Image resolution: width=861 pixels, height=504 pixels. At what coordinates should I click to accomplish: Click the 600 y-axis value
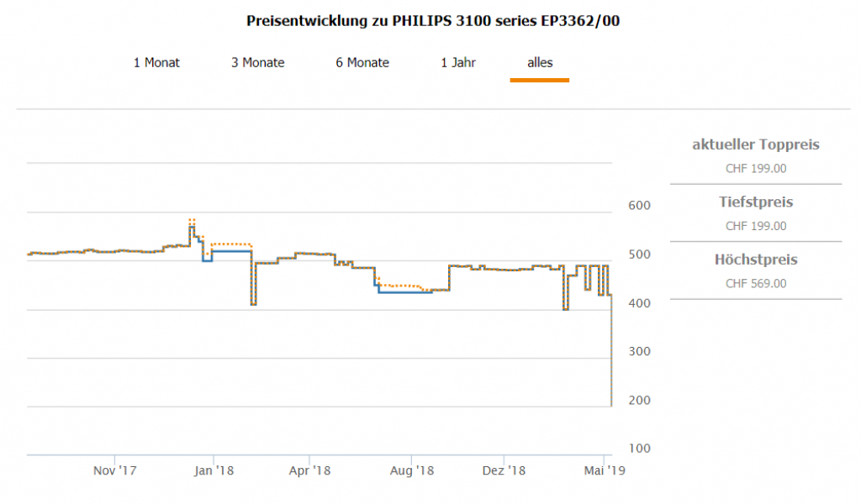[x=640, y=205]
